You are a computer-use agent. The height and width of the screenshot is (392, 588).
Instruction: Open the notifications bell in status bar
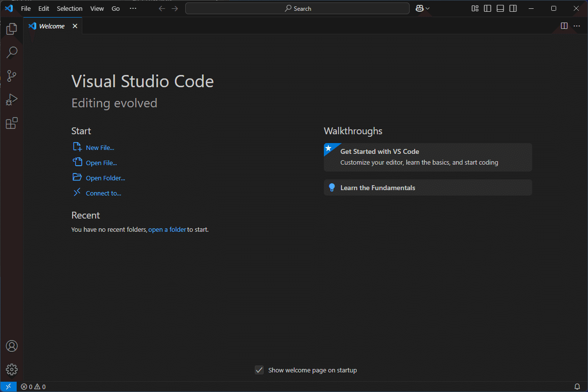coord(577,387)
